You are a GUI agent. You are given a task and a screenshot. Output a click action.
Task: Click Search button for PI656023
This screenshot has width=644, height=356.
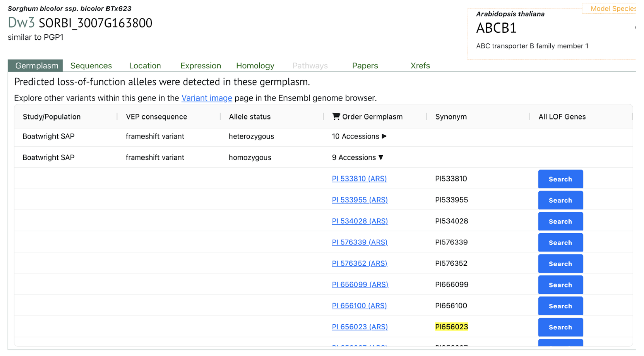(560, 327)
